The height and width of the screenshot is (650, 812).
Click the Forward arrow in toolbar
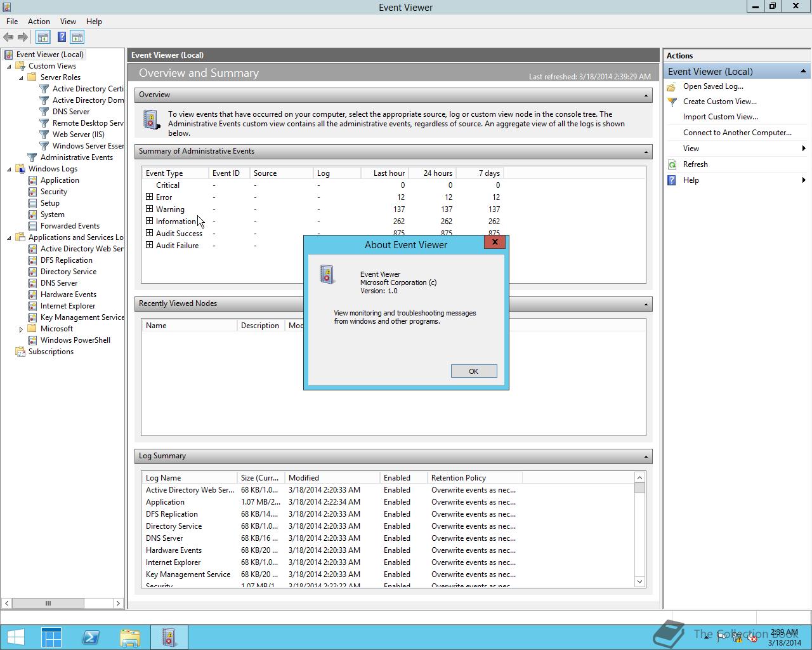(x=23, y=37)
